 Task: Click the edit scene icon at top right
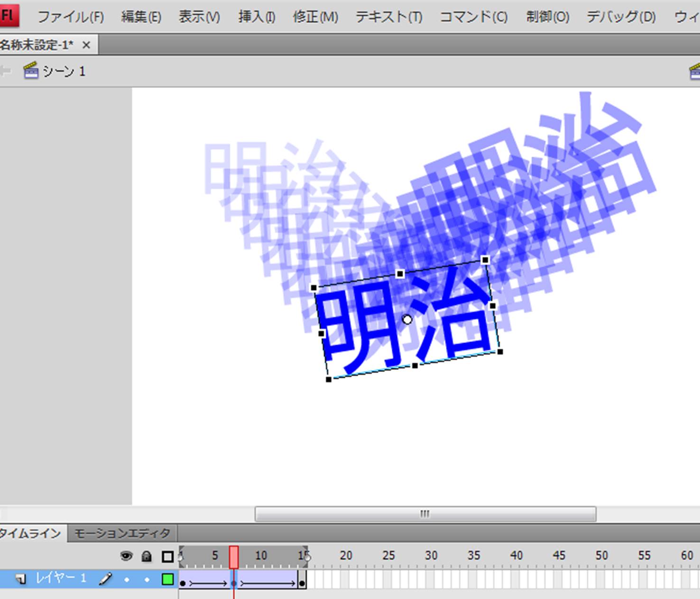[694, 72]
